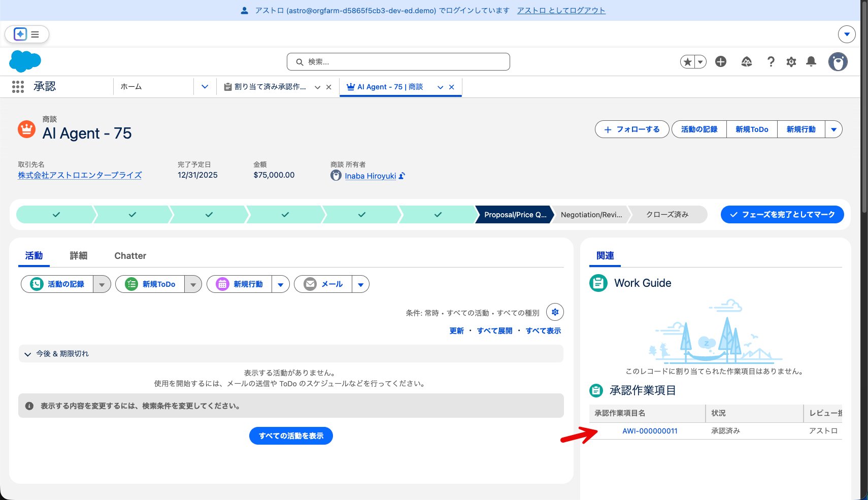Sort by 状況 column header
Image resolution: width=868 pixels, height=500 pixels.
pyautogui.click(x=754, y=413)
